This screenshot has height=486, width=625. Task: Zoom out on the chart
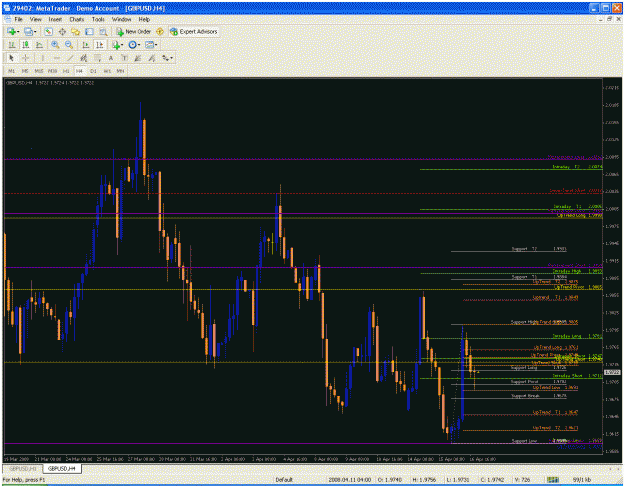tap(69, 45)
